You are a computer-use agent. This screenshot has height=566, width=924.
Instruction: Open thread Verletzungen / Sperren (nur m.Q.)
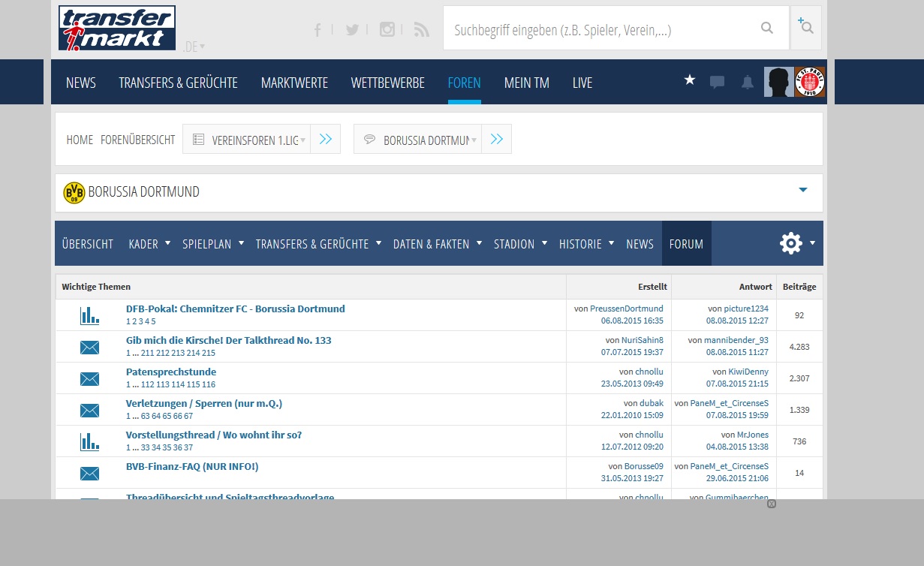204,403
